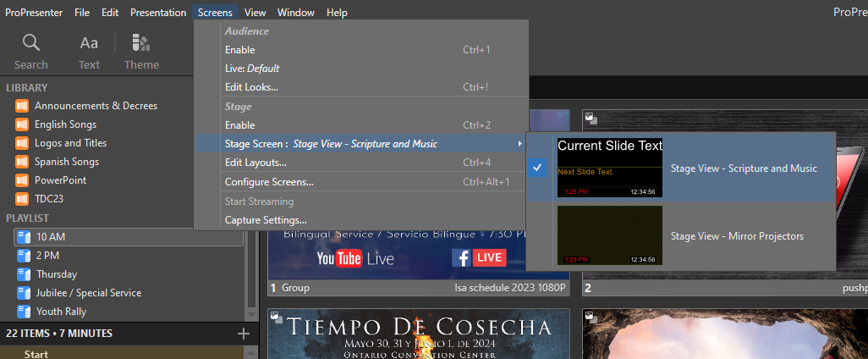The height and width of the screenshot is (359, 868).
Task: Select the Youth Rally playlist
Action: (61, 312)
